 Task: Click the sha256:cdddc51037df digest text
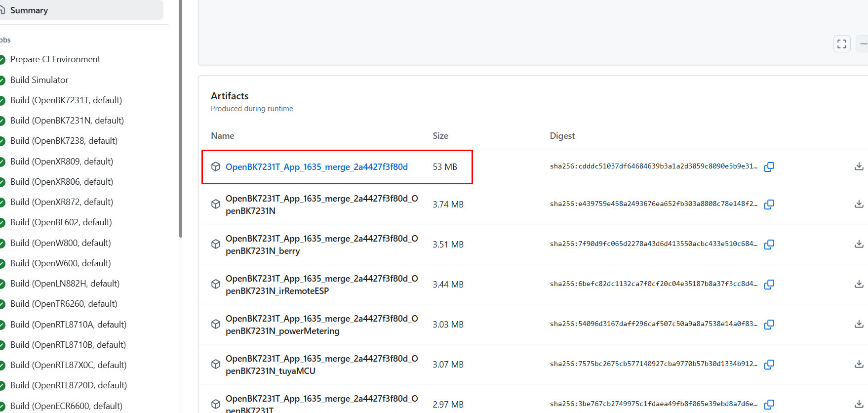(x=654, y=166)
